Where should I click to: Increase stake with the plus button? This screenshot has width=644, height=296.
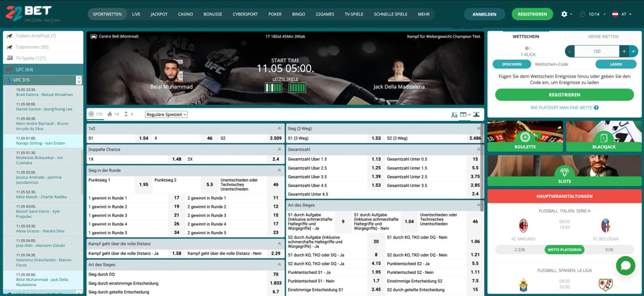(624, 51)
